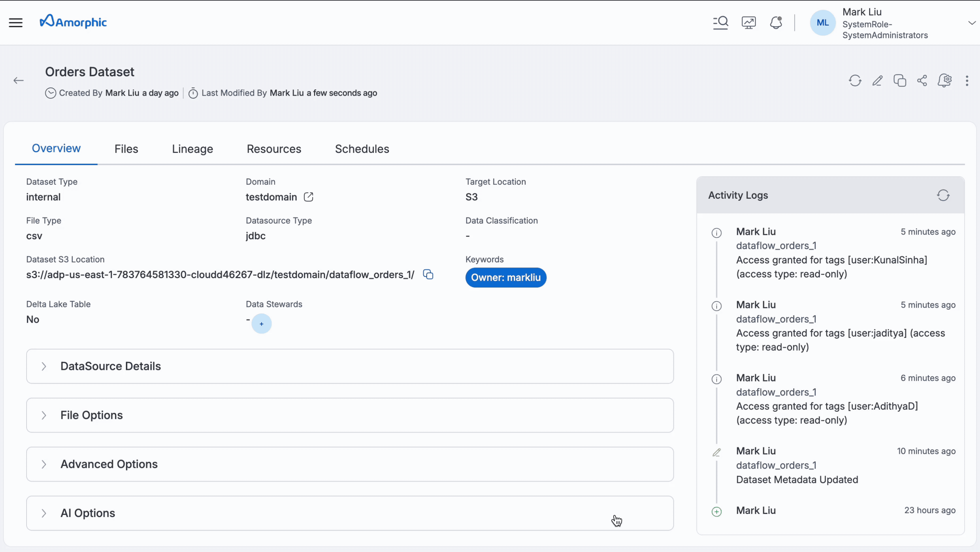Refresh the Activity Logs panel
980x552 pixels.
pos(944,195)
